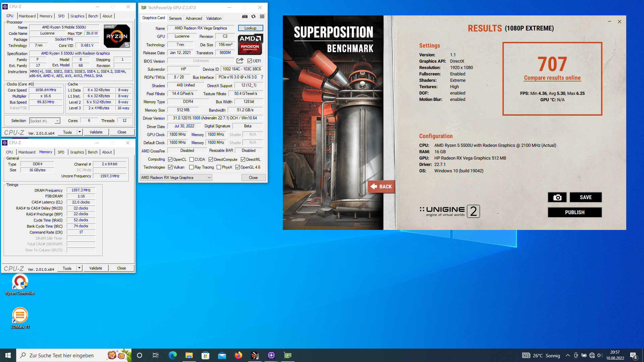
Task: Click Validate in the top CPU-Z window
Action: [96, 132]
